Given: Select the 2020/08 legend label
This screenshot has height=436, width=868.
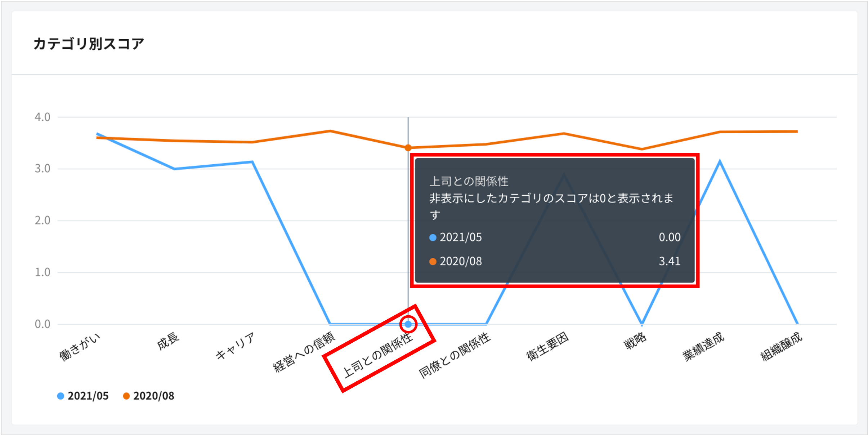Looking at the screenshot, I should 153,395.
